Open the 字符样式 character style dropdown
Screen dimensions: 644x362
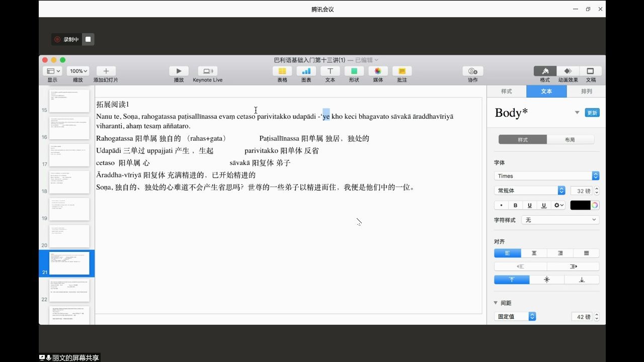click(560, 220)
